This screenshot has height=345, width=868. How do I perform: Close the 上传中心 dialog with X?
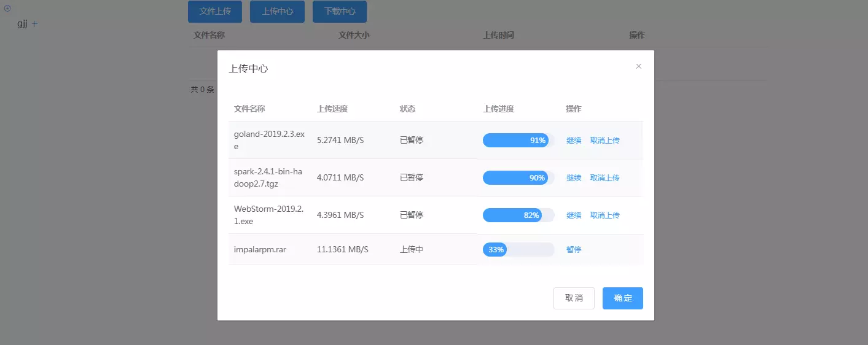pos(638,66)
